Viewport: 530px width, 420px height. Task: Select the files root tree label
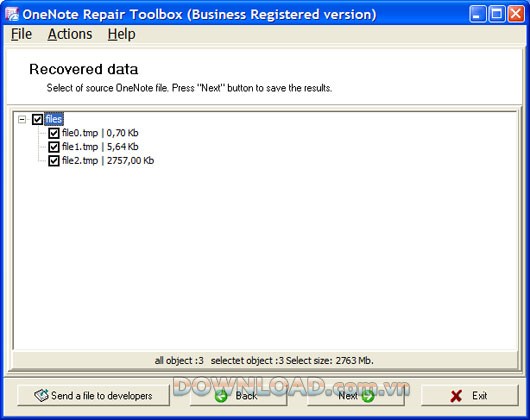pos(54,119)
